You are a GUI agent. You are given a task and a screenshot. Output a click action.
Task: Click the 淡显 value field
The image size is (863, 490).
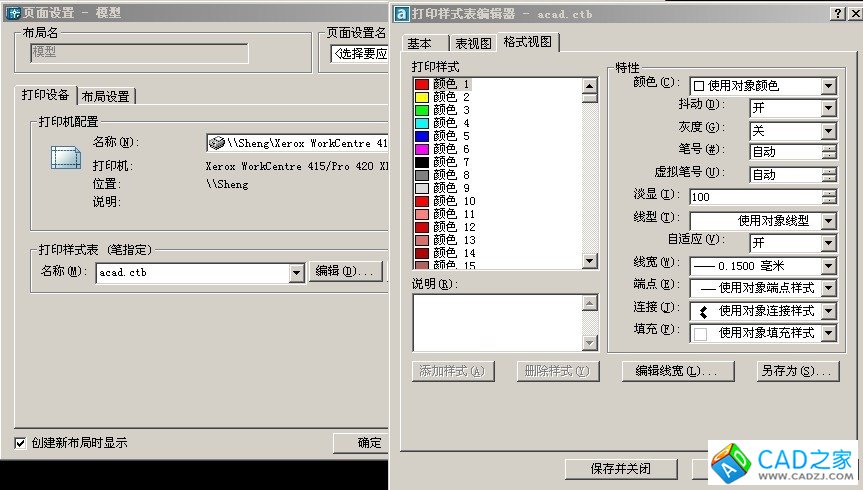coord(762,197)
